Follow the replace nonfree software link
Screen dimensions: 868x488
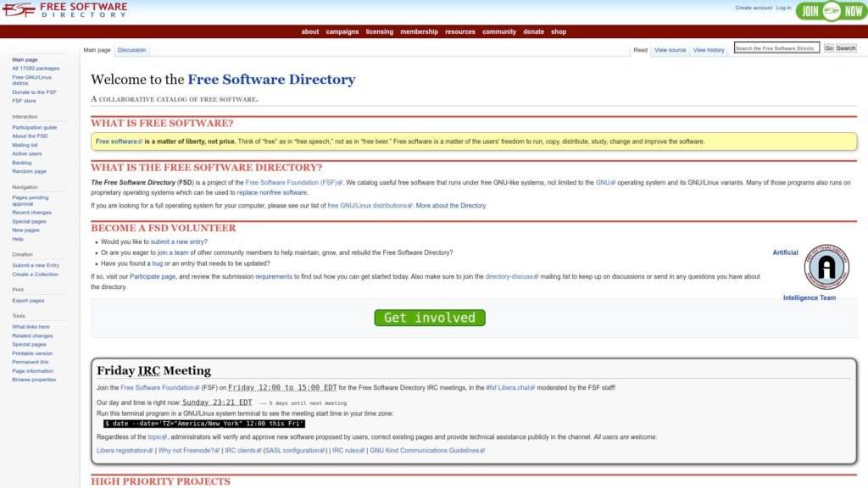[x=272, y=192]
